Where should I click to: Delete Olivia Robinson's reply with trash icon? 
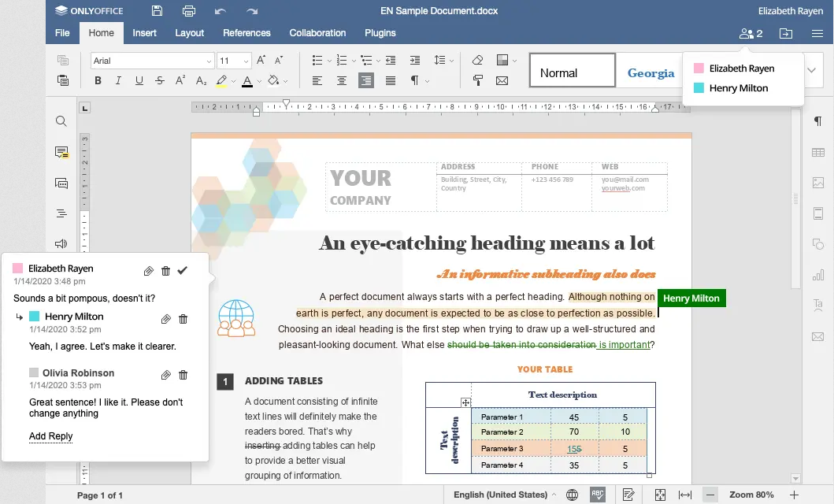[x=183, y=376]
